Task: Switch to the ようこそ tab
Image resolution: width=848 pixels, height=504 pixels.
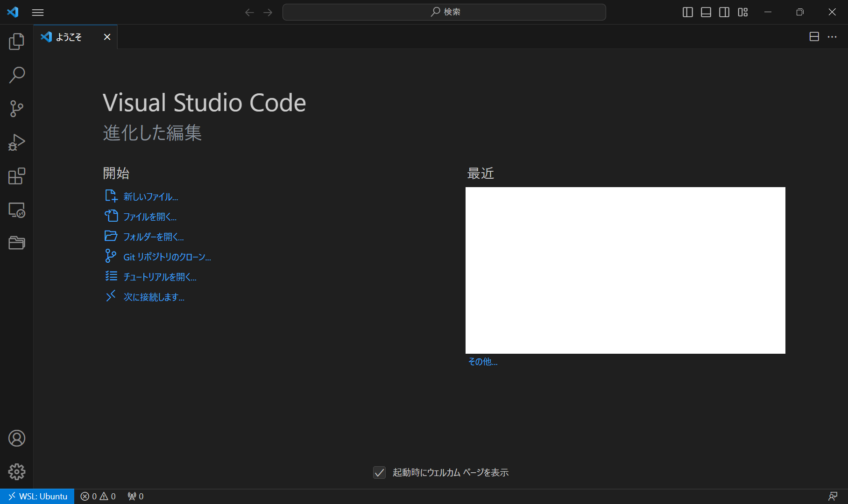Action: pyautogui.click(x=69, y=37)
